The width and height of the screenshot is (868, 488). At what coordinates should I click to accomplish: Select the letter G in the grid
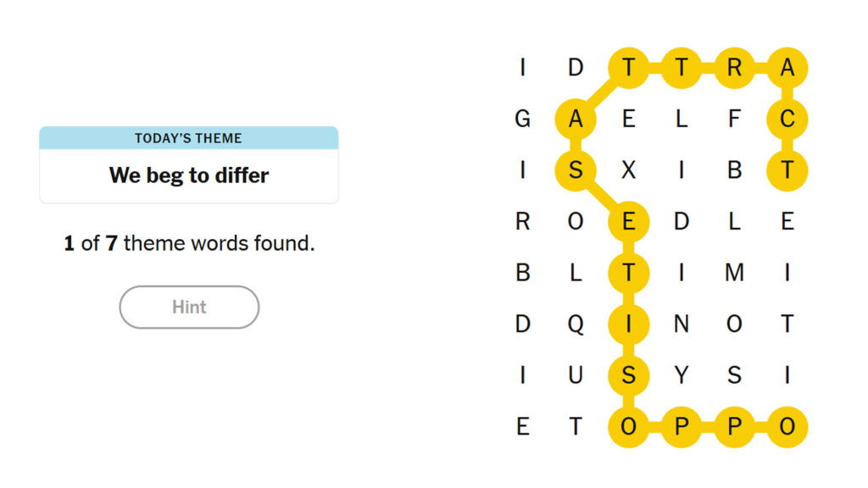tap(522, 119)
